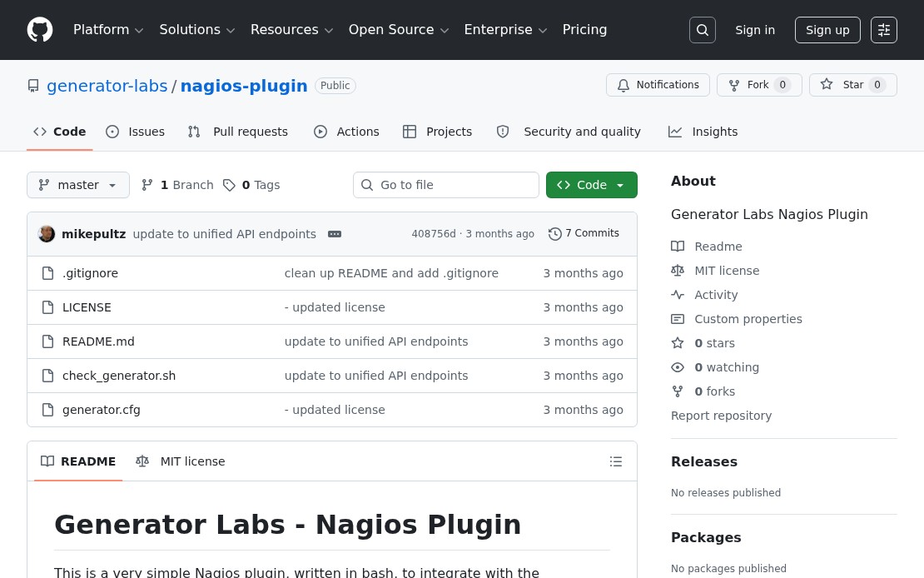The height and width of the screenshot is (578, 924).
Task: Open appearance settings icon in the header
Action: point(884,30)
